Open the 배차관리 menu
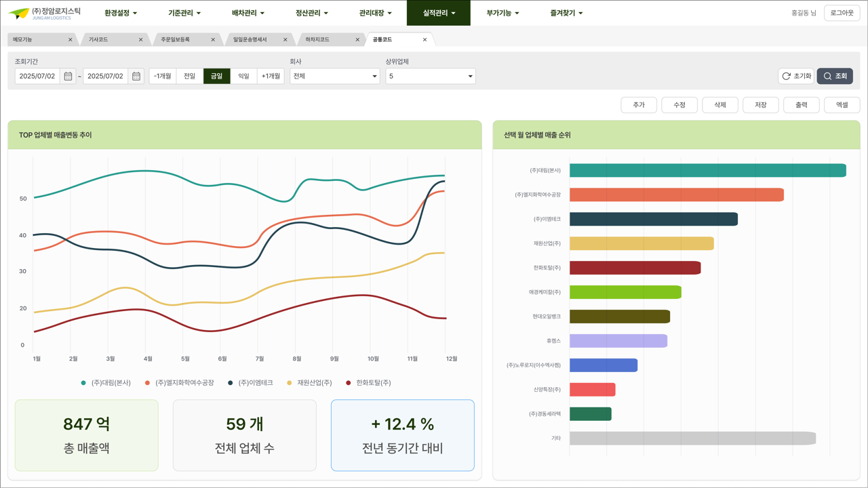The image size is (868, 488). [248, 13]
